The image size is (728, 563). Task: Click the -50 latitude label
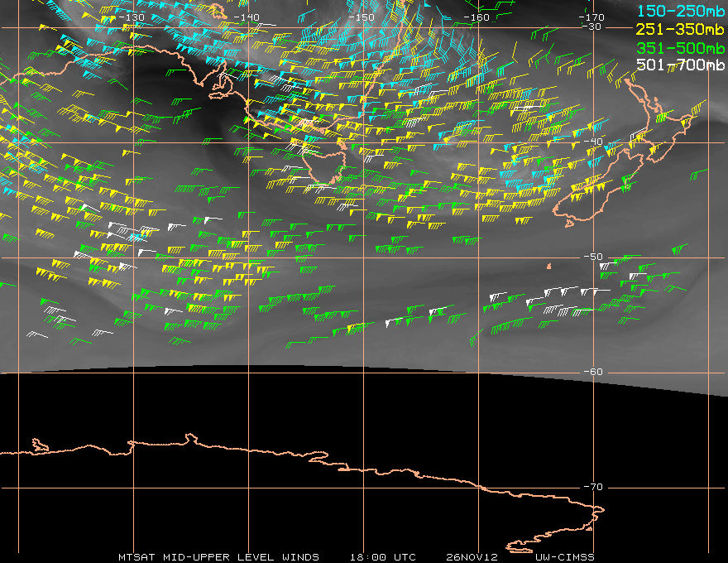[593, 257]
